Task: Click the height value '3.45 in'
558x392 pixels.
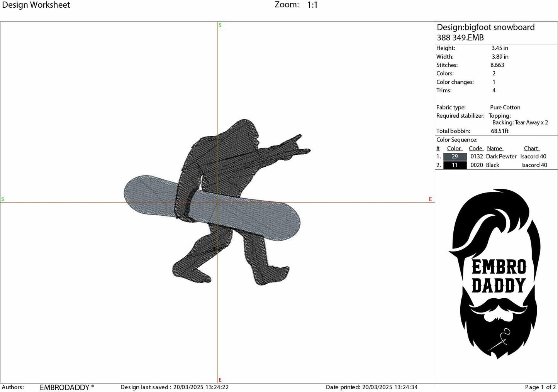Action: pyautogui.click(x=500, y=48)
